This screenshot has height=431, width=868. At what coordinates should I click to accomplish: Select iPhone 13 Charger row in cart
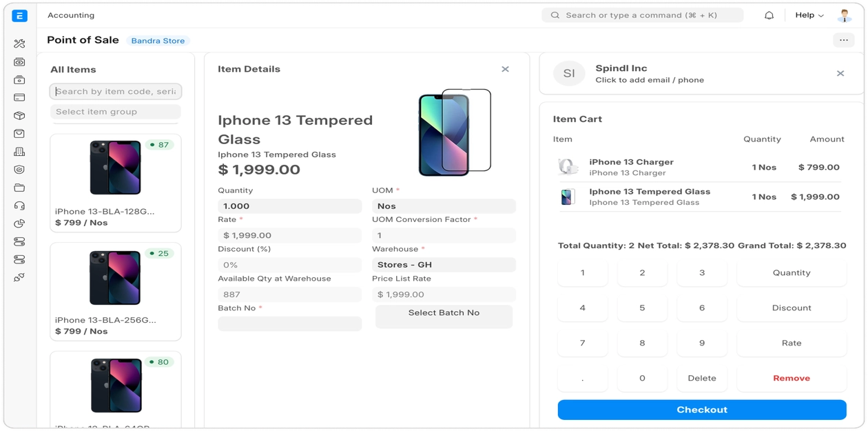699,167
